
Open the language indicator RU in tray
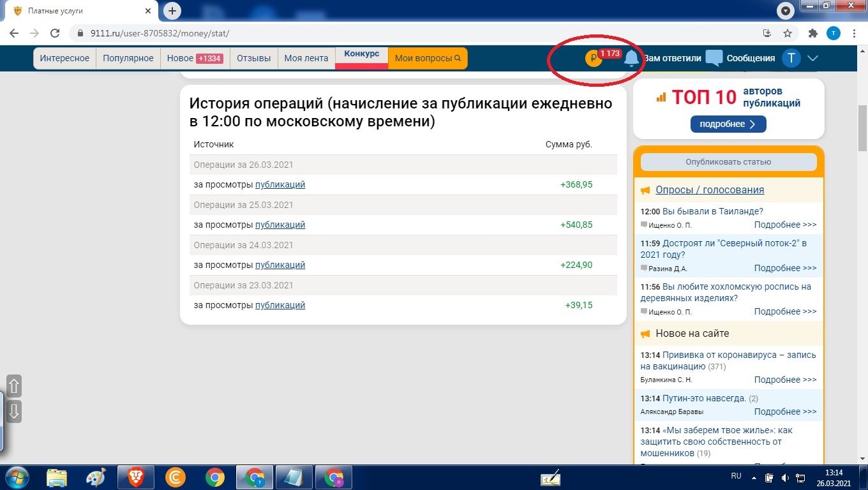736,476
